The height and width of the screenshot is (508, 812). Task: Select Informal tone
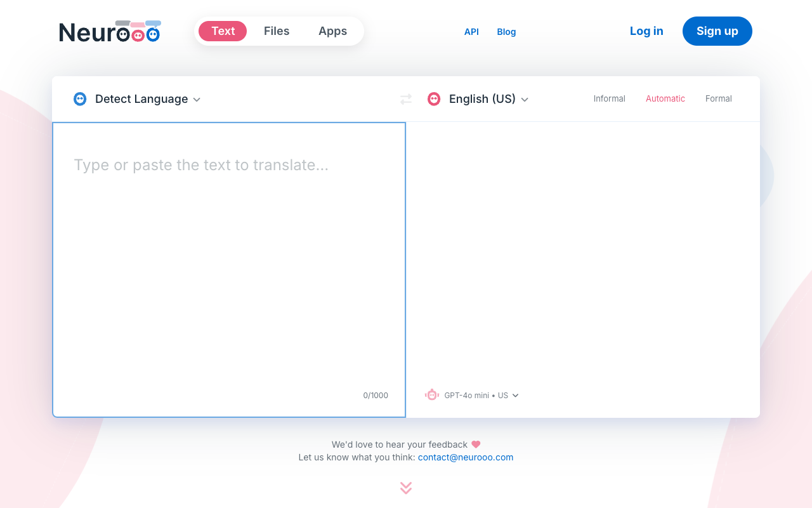610,98
